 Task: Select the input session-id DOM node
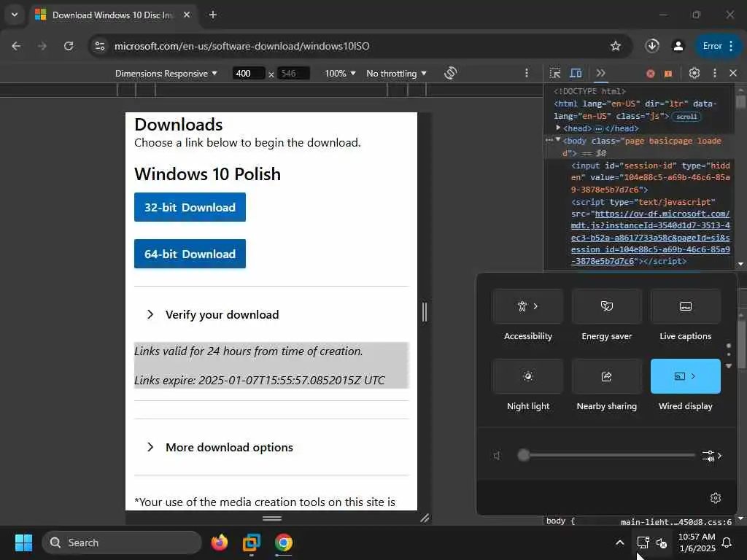tap(650, 177)
